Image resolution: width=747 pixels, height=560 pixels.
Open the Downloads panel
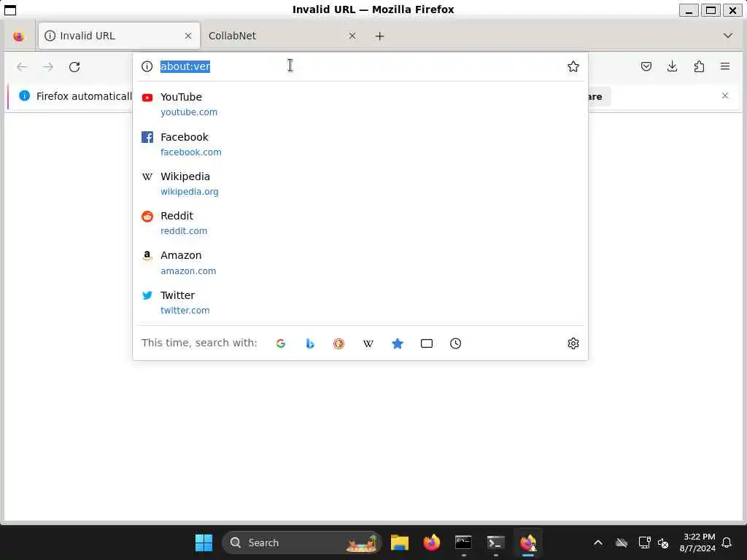tap(672, 66)
